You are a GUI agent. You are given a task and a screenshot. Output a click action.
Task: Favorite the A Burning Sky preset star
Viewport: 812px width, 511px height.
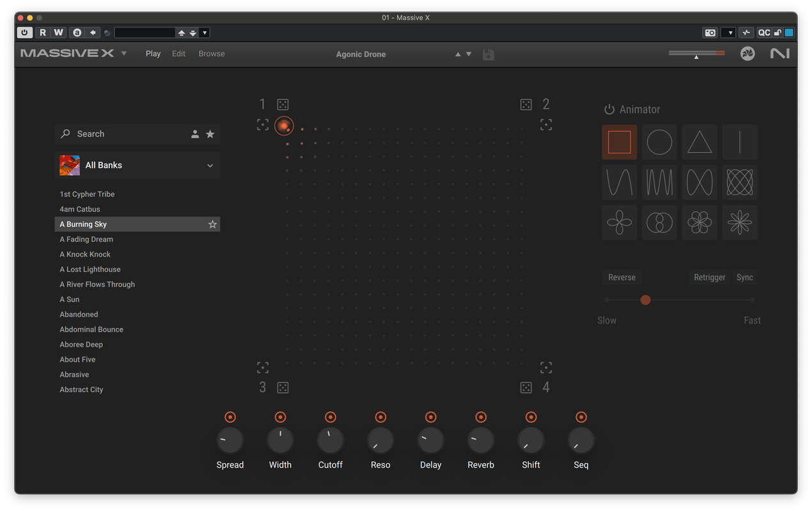point(213,224)
